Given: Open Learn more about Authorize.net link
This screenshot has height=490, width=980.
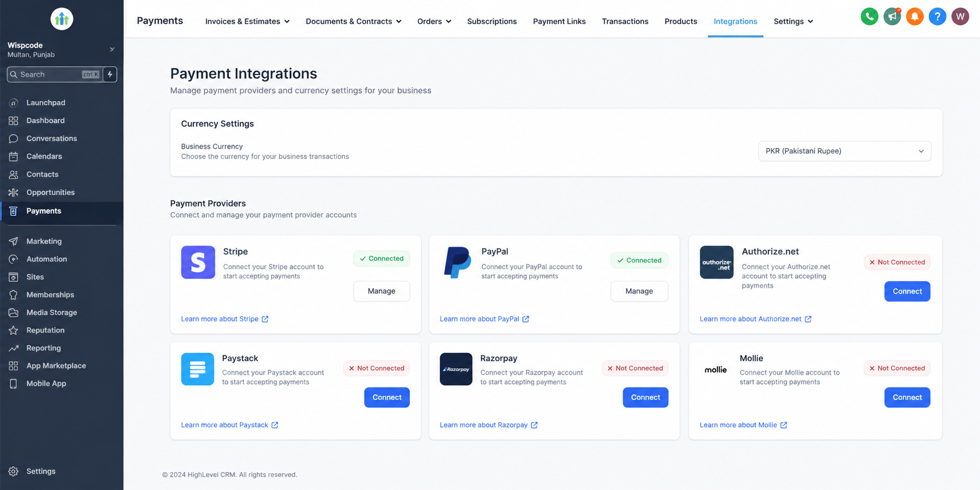Looking at the screenshot, I should (756, 319).
